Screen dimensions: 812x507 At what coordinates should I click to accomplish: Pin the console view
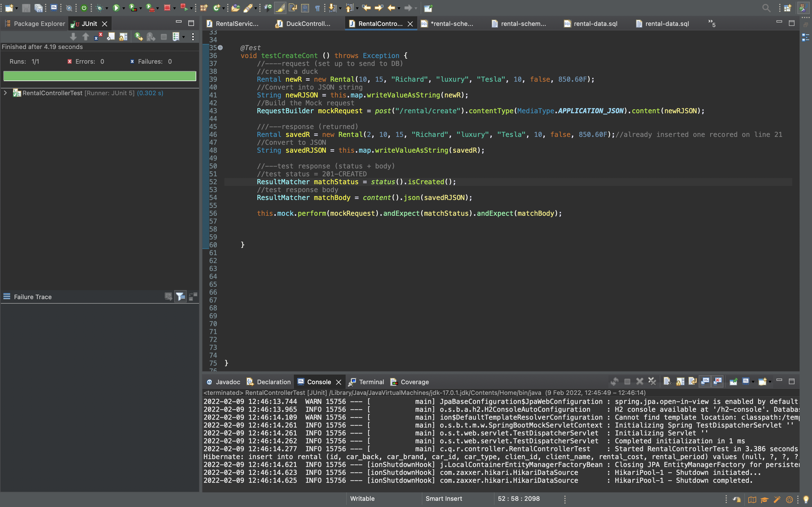[x=733, y=381]
